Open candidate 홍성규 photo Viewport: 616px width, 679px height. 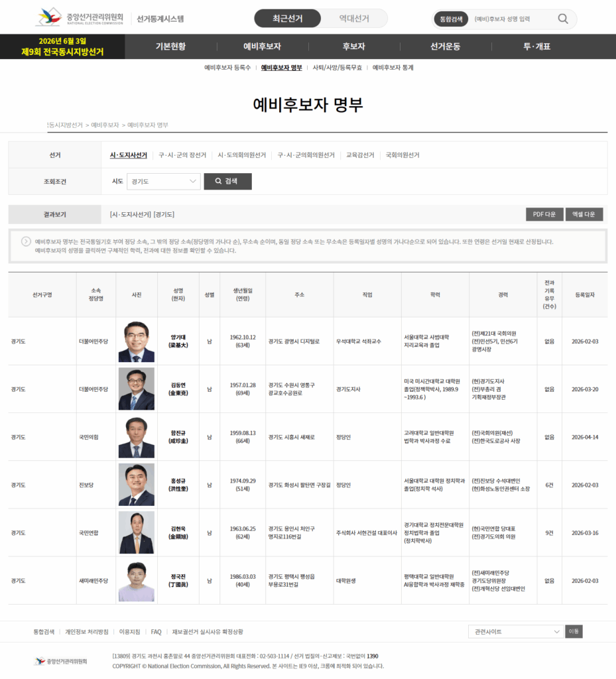click(x=137, y=485)
